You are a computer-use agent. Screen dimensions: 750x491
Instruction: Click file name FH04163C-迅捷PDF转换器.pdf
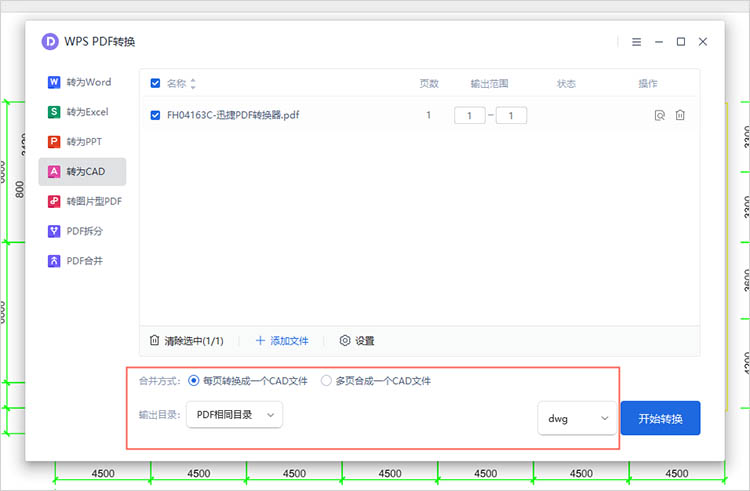click(x=233, y=115)
